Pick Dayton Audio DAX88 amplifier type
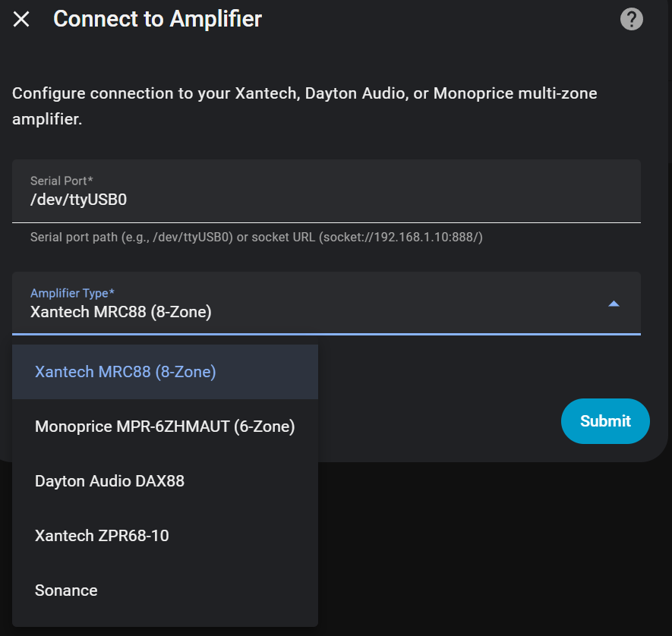 click(109, 481)
